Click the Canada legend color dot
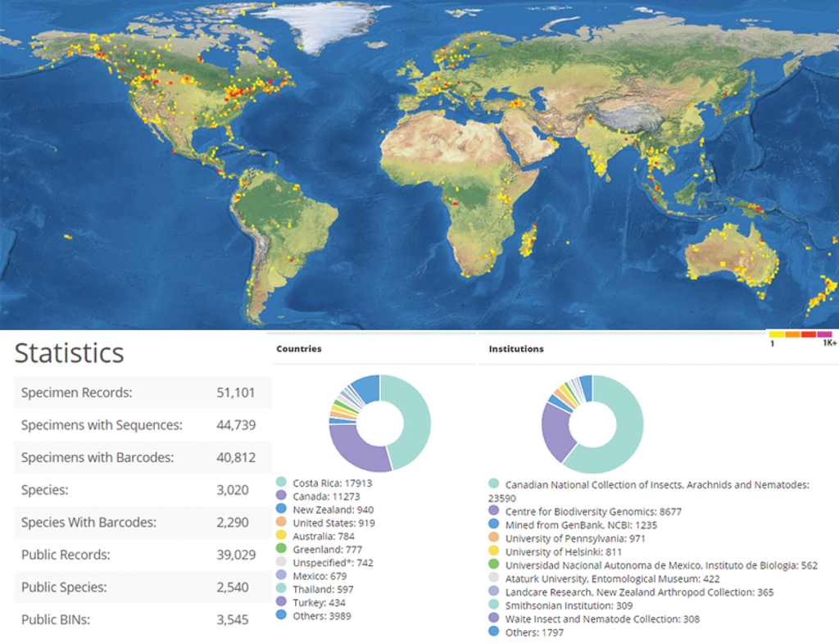Viewport: 839px width, 644px height. coord(281,496)
